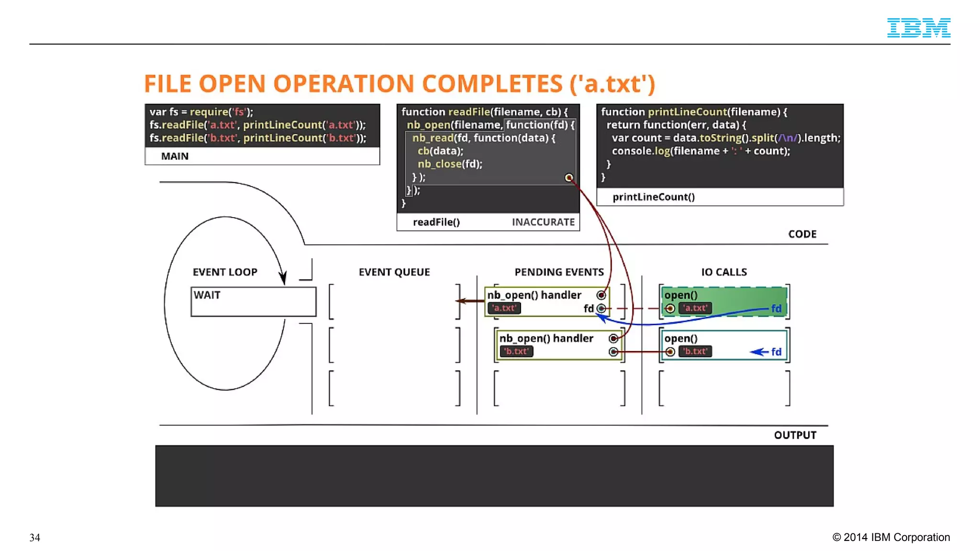Click the 'a.txt' tag in IO calls
Screen dimensions: 980x551
pyautogui.click(x=695, y=308)
